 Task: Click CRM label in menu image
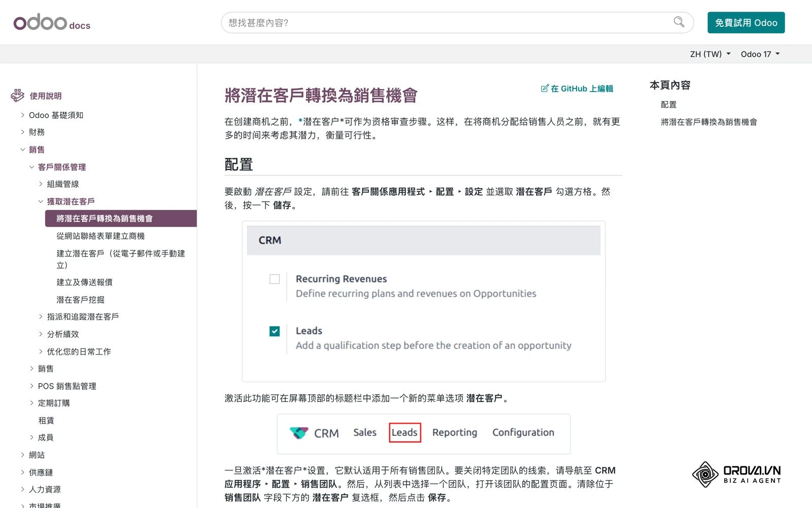(326, 433)
